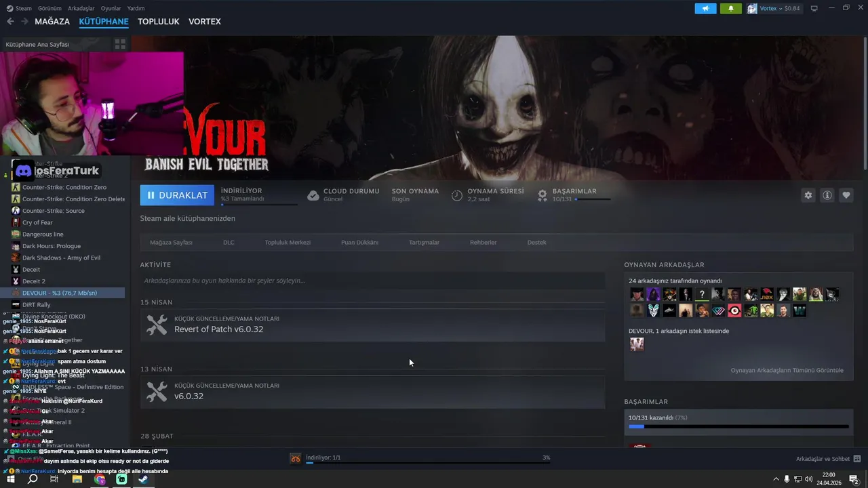The image size is (868, 488).
Task: Click the library grid view icon
Action: pyautogui.click(x=120, y=44)
